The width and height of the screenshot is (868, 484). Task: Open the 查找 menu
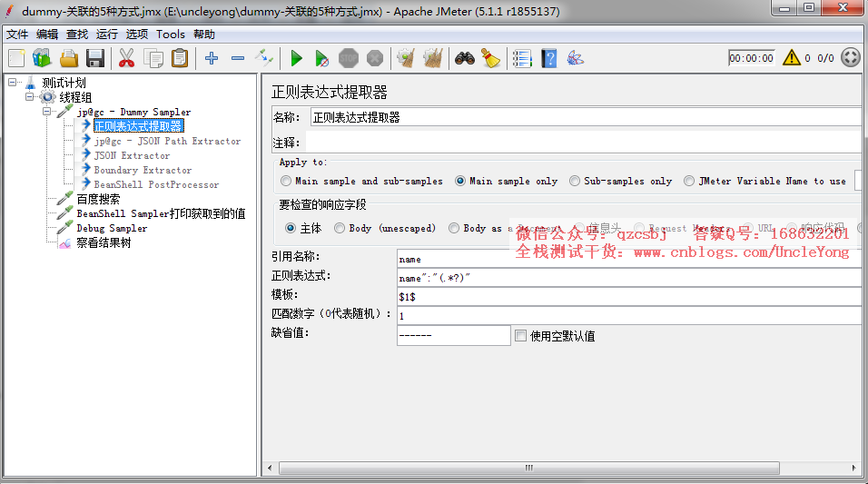click(77, 35)
